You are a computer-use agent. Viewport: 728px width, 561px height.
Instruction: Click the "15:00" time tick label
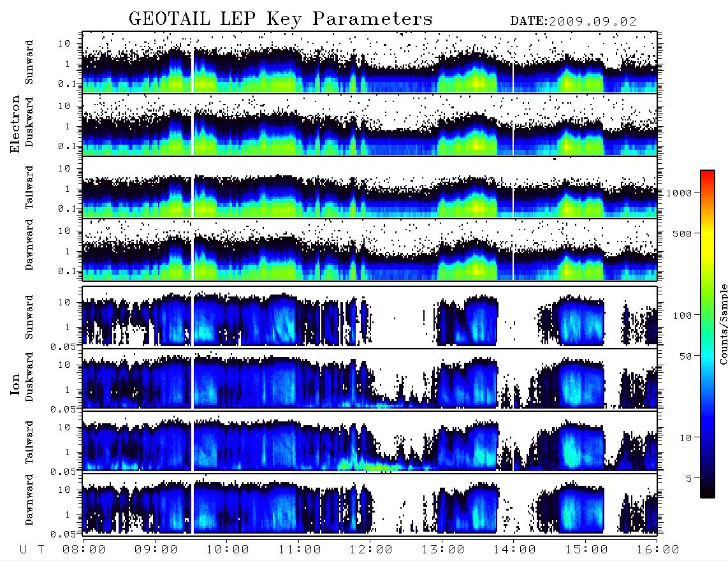[586, 550]
